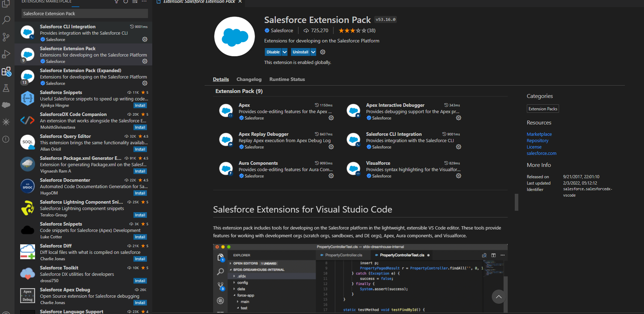The image size is (644, 314).
Task: Switch to the Details tab
Action: [x=221, y=79]
